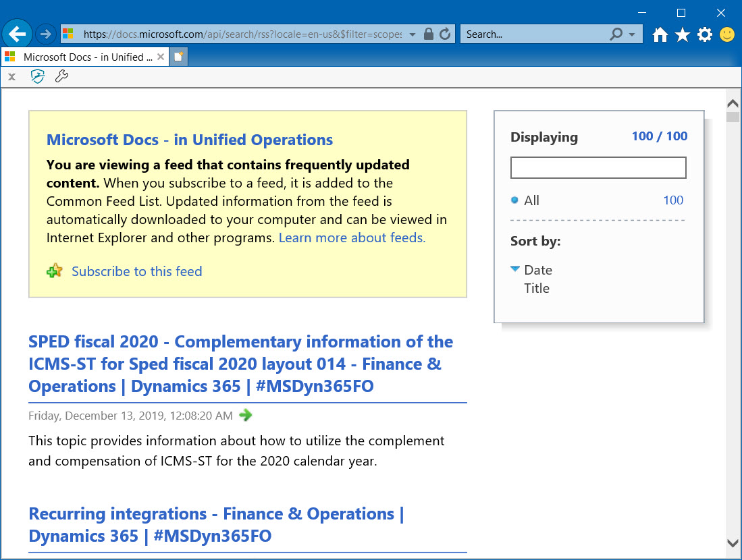
Task: Click the subscribe star plus icon
Action: tap(55, 271)
